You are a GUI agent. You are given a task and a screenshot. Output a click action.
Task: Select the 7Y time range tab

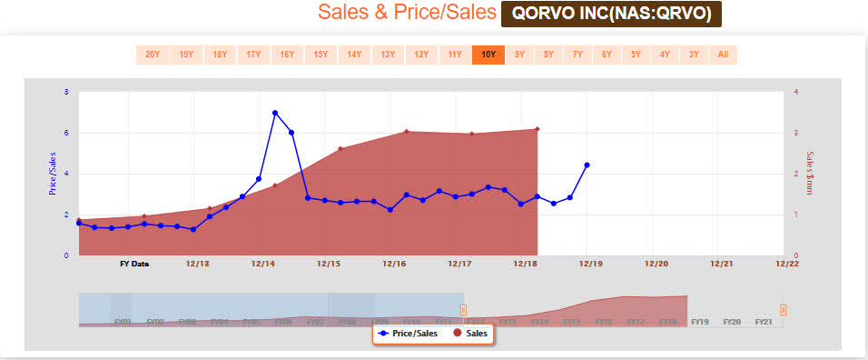pyautogui.click(x=577, y=55)
